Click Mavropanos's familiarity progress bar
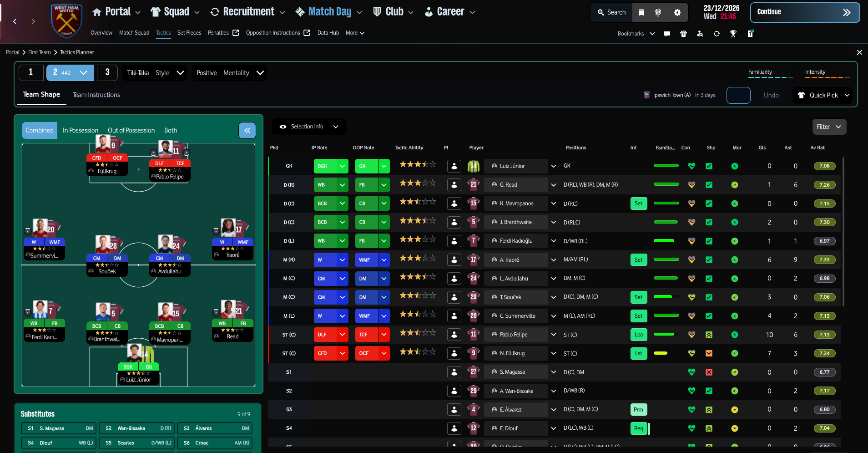This screenshot has width=868, height=453. click(x=667, y=204)
